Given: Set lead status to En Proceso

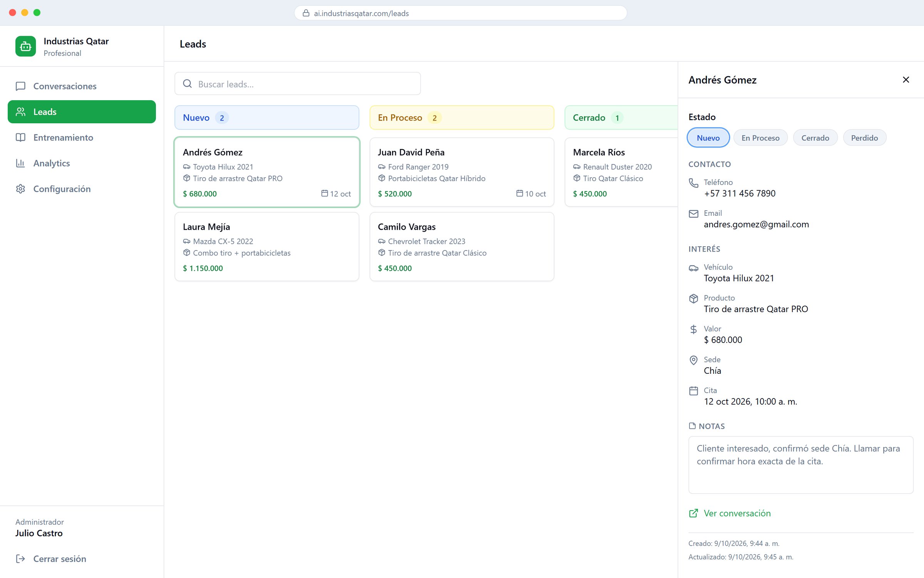Looking at the screenshot, I should click(760, 138).
